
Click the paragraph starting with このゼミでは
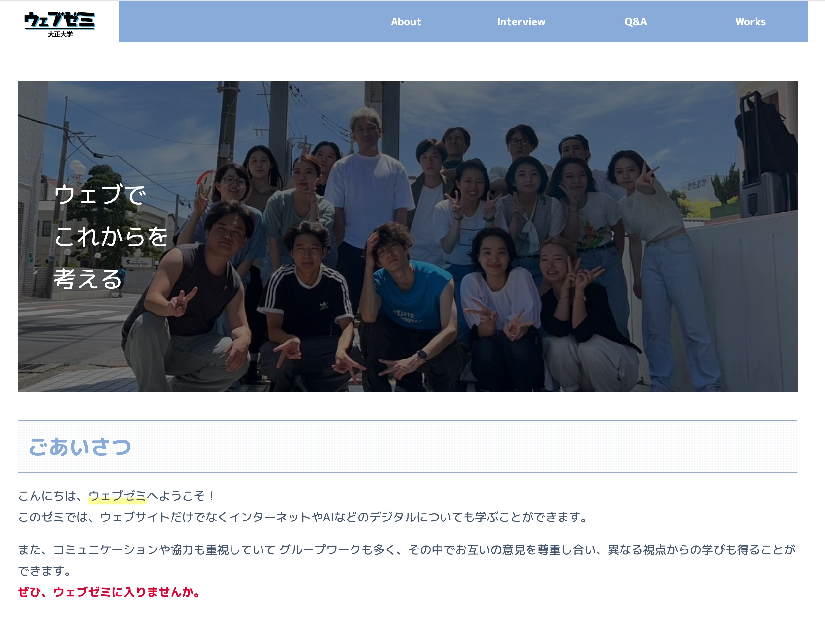(x=302, y=517)
